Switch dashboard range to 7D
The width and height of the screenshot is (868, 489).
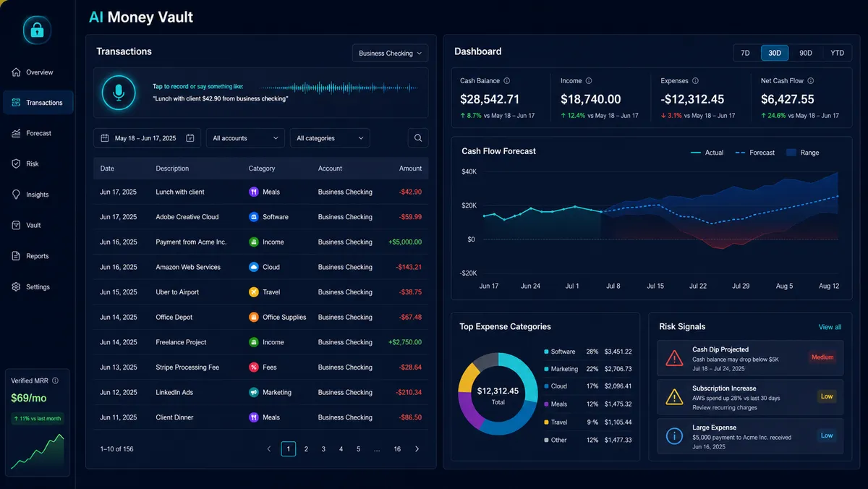point(746,53)
